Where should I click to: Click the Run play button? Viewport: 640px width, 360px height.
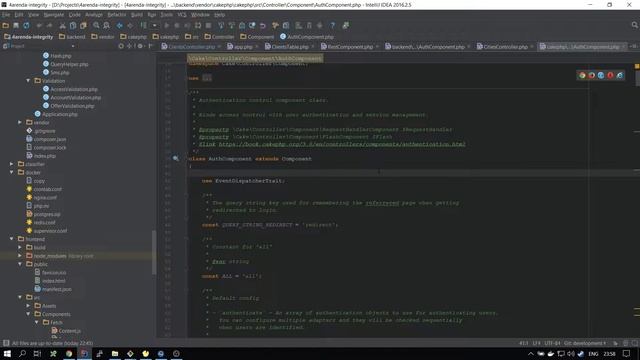167,25
